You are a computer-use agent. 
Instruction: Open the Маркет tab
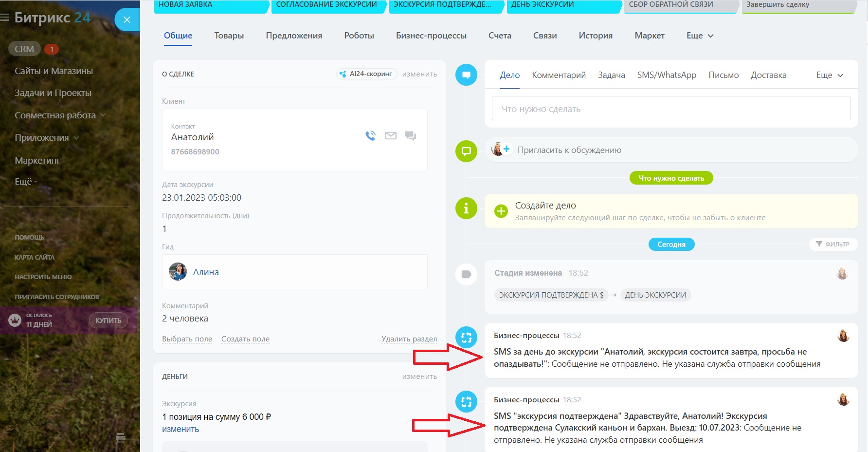tap(650, 36)
